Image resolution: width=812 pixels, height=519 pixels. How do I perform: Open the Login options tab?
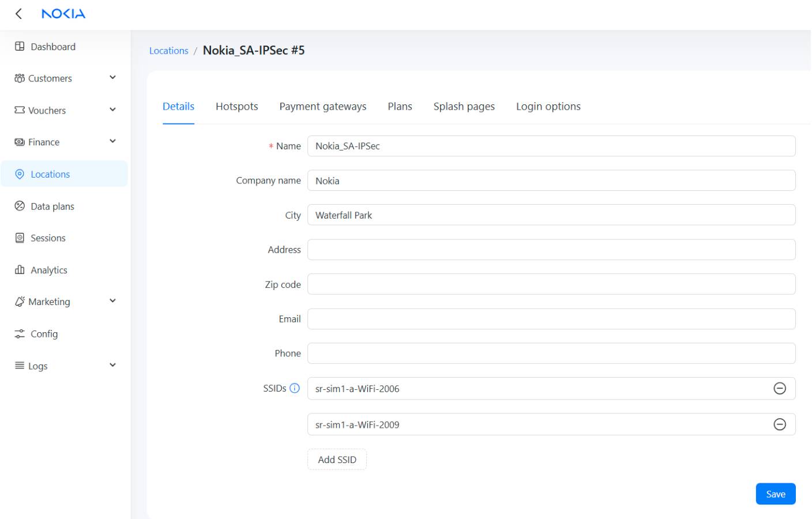tap(548, 106)
